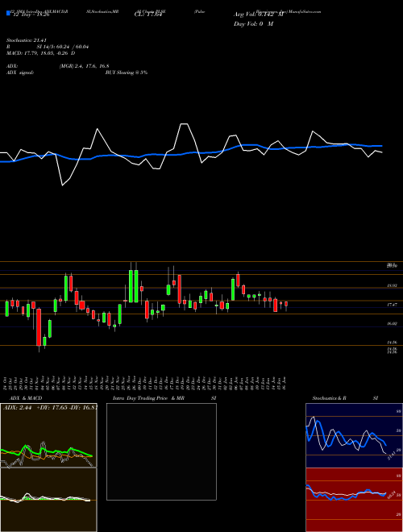Click the tallest red candle near 01 Nov
Viewport: 403px width, 532px height.
pyautogui.click(x=39, y=327)
